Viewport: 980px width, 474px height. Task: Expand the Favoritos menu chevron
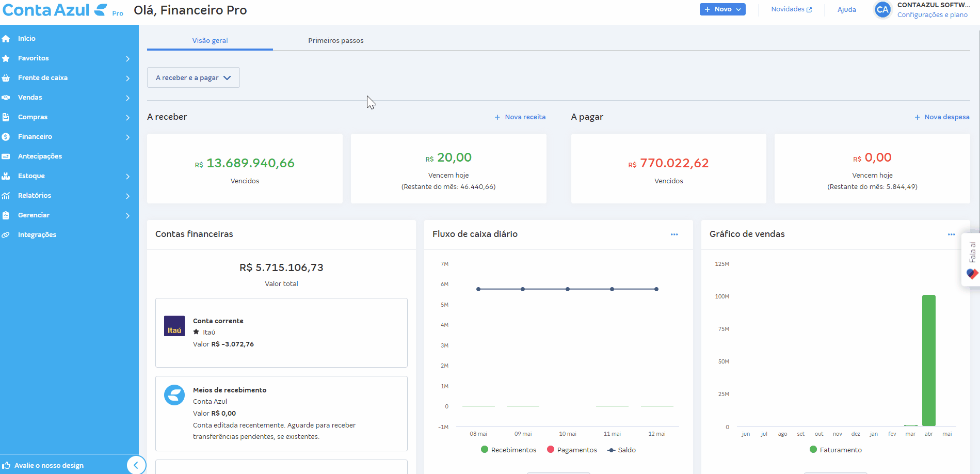coord(127,59)
